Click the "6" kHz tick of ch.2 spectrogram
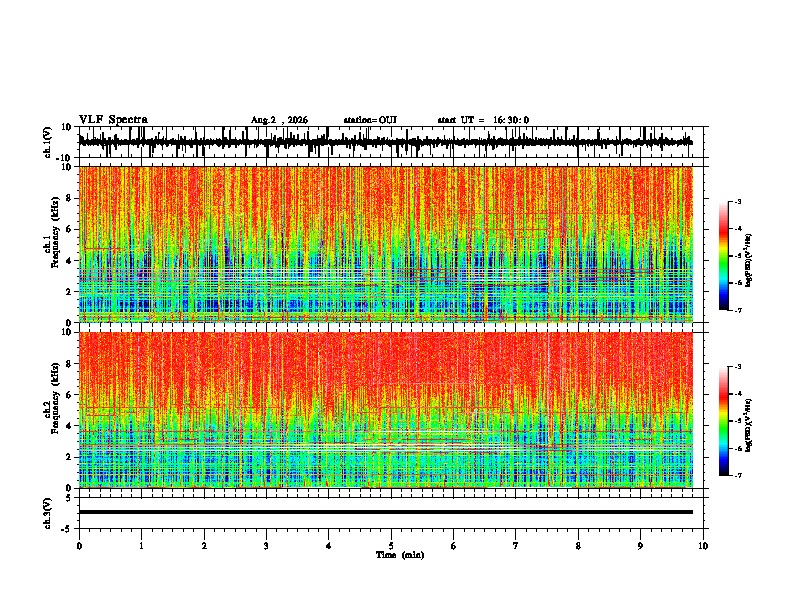The width and height of the screenshot is (792, 612). (x=70, y=395)
